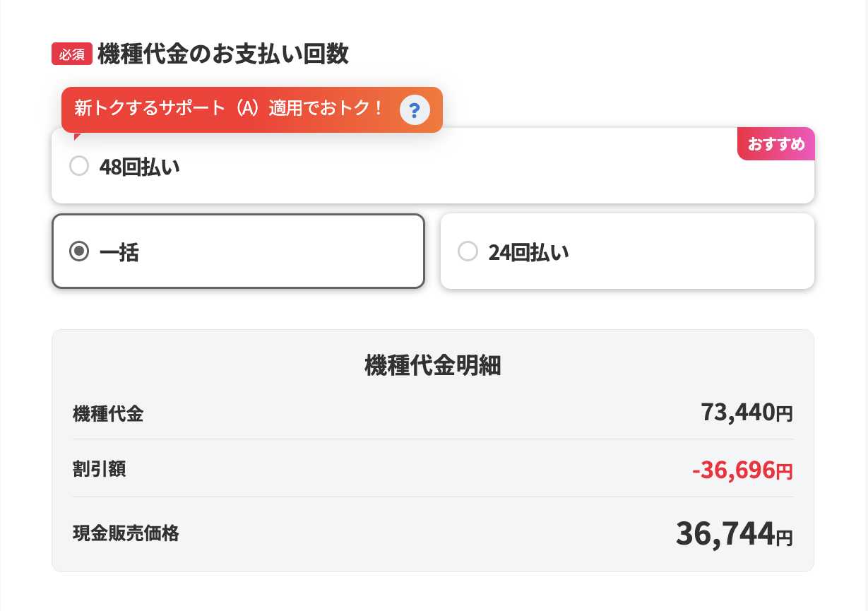Click the 機種代金のお支払い回数 heading
Viewport: 868px width, 611px height.
(223, 54)
